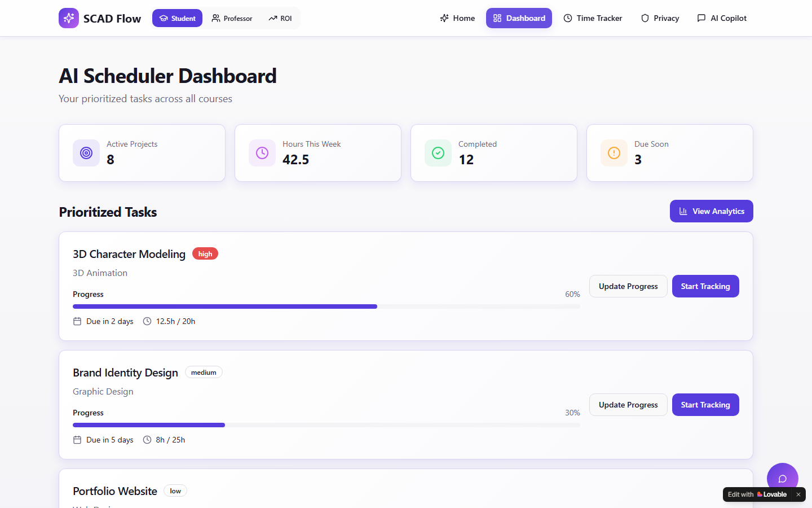Click the 60% progress value
Image resolution: width=812 pixels, height=508 pixels.
click(x=572, y=294)
